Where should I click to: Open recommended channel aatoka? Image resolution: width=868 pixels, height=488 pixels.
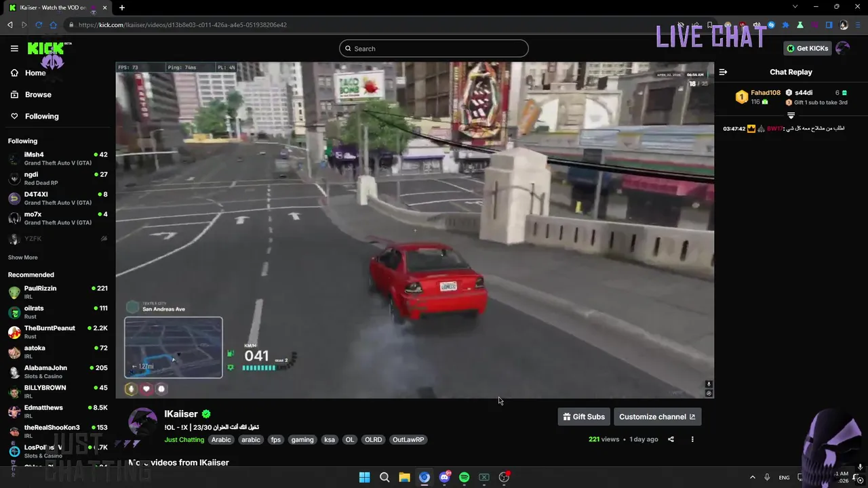(58, 352)
